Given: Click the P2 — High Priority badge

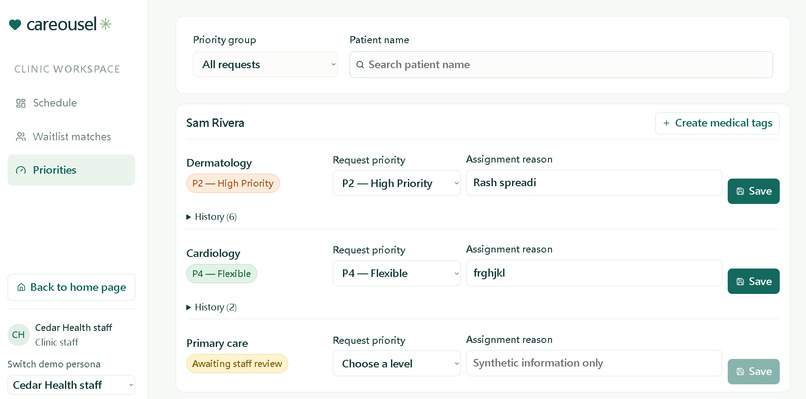Looking at the screenshot, I should [x=233, y=184].
